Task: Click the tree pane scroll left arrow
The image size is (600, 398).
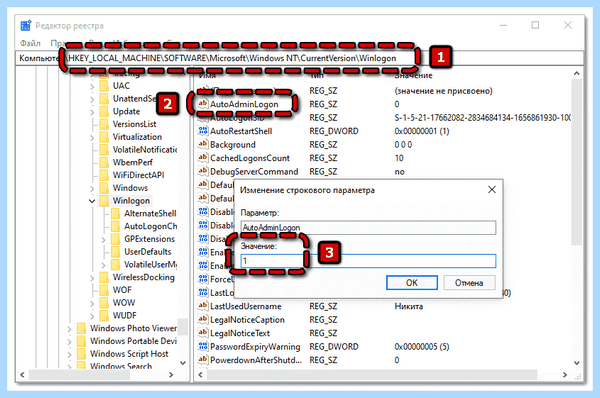Action: click(22, 375)
